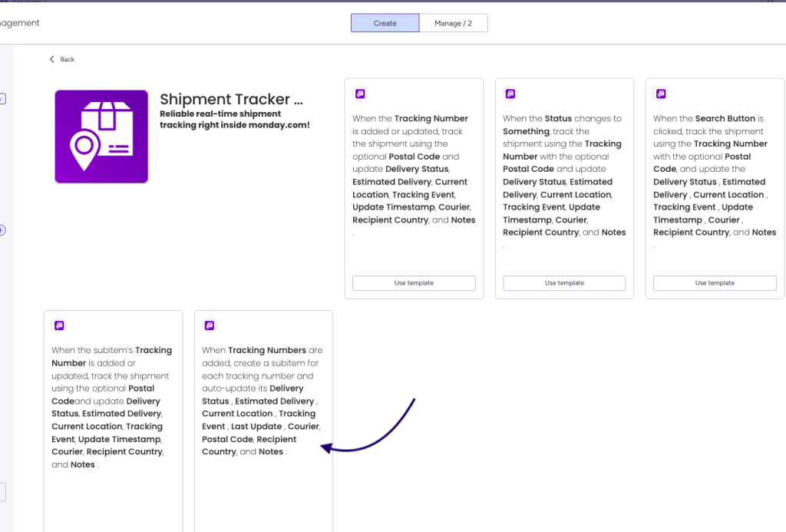The height and width of the screenshot is (532, 786).
Task: Click the back chevron arrow icon
Action: (x=51, y=59)
